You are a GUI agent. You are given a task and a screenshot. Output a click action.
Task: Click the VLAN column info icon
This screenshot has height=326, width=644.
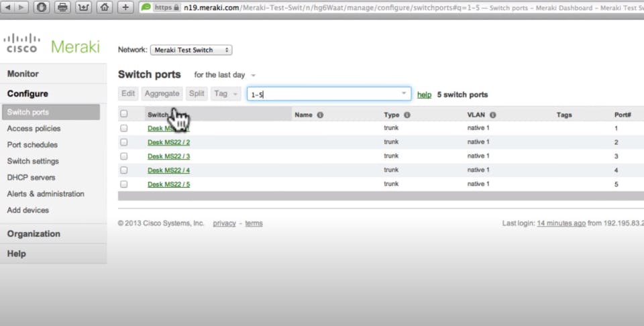click(493, 115)
